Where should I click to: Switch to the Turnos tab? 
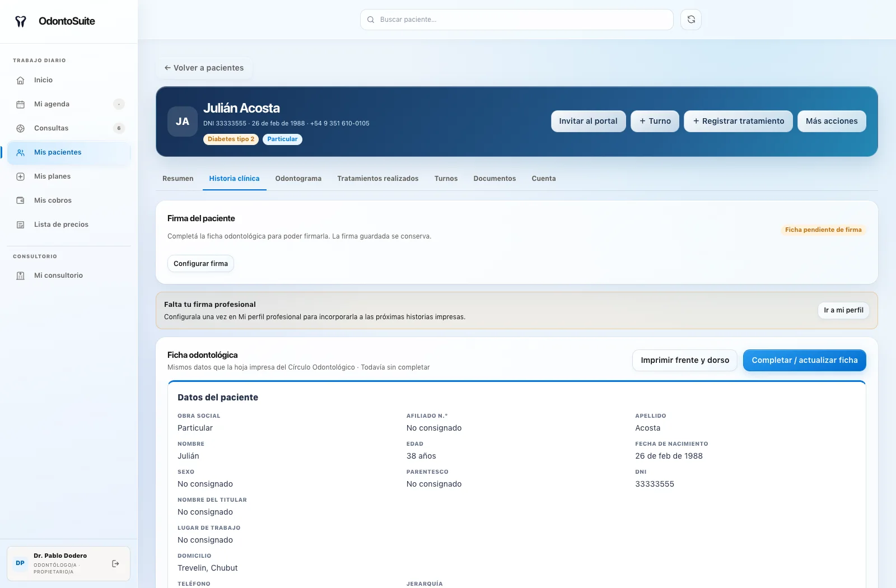tap(446, 179)
